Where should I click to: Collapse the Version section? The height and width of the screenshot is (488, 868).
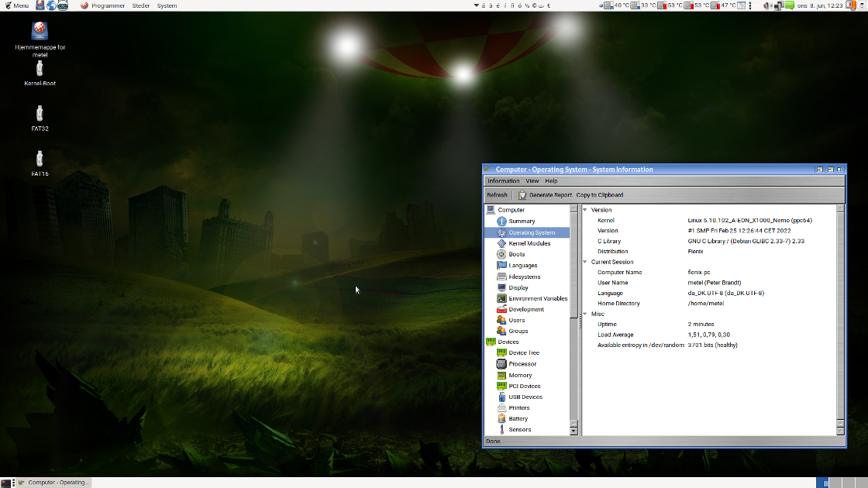(585, 210)
